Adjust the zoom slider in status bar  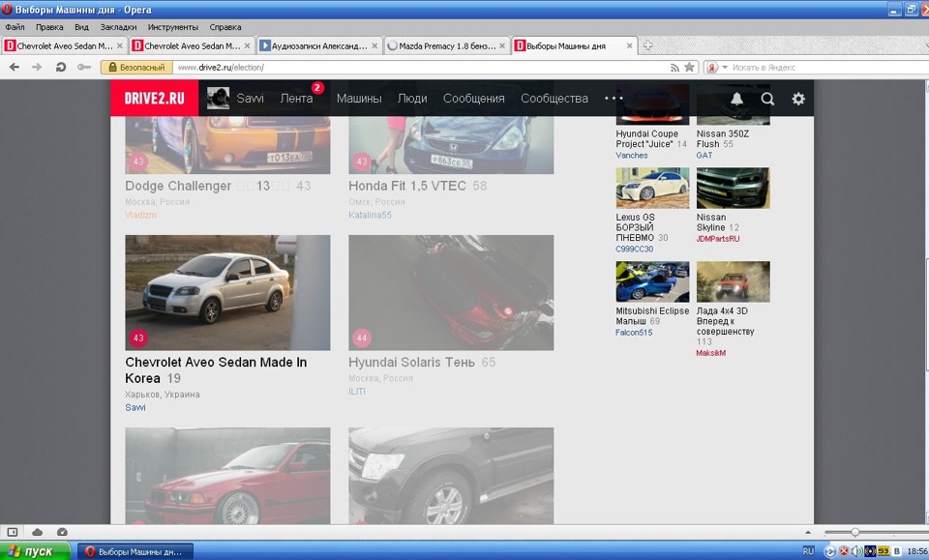(x=854, y=532)
